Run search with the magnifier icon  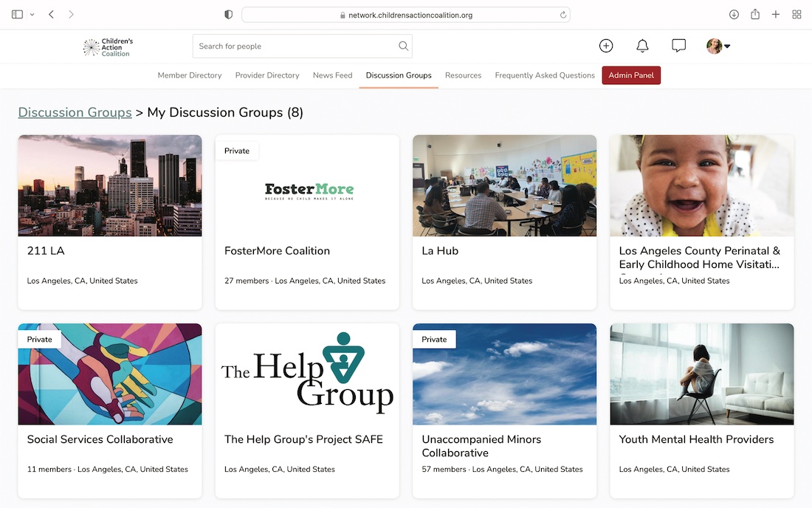403,46
